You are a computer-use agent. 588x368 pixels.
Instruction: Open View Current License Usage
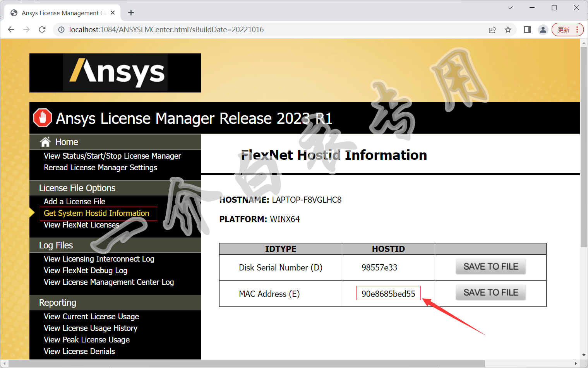[91, 317]
